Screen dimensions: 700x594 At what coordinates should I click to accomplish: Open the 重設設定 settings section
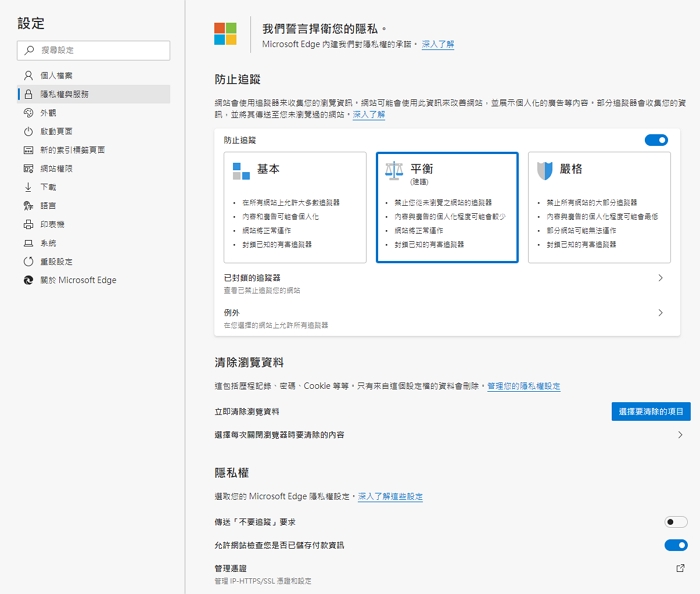(x=94, y=262)
